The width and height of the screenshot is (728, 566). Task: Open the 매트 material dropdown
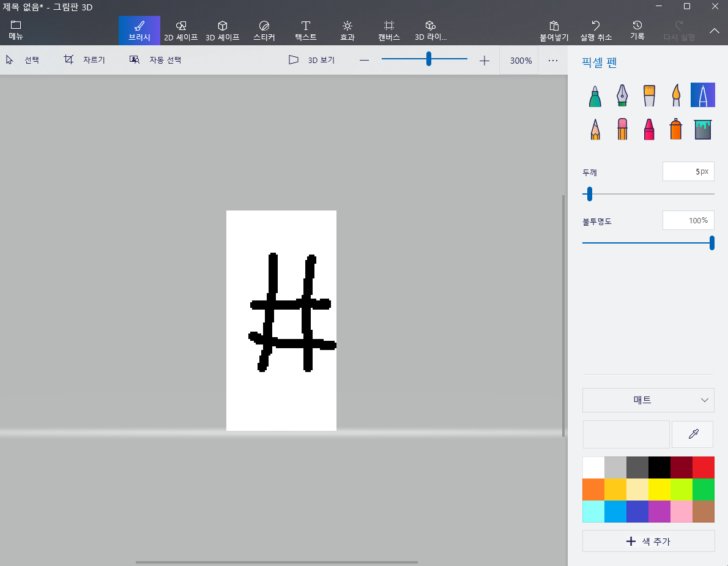[648, 400]
